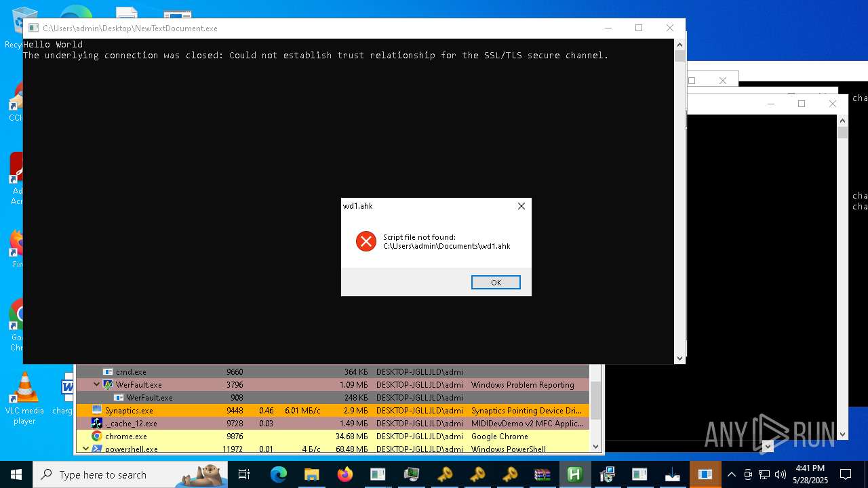Image resolution: width=868 pixels, height=488 pixels.
Task: Launch Microsoft Edge from taskbar
Action: pos(279,474)
